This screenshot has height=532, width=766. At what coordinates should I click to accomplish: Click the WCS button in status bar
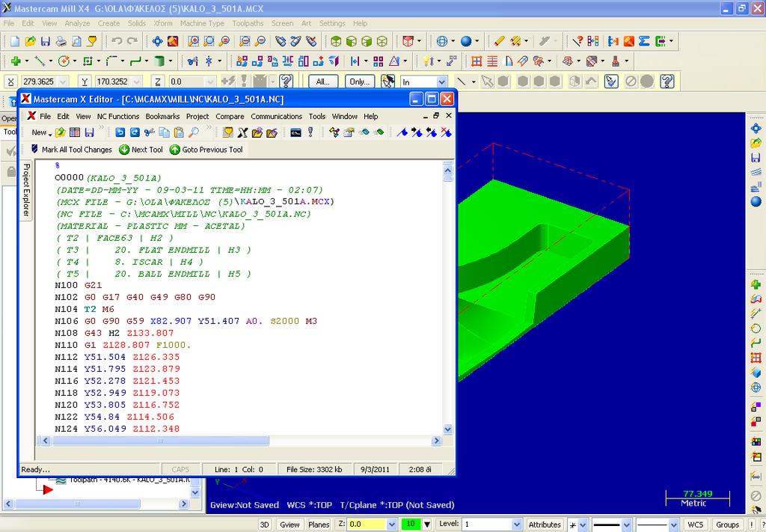[x=695, y=525]
